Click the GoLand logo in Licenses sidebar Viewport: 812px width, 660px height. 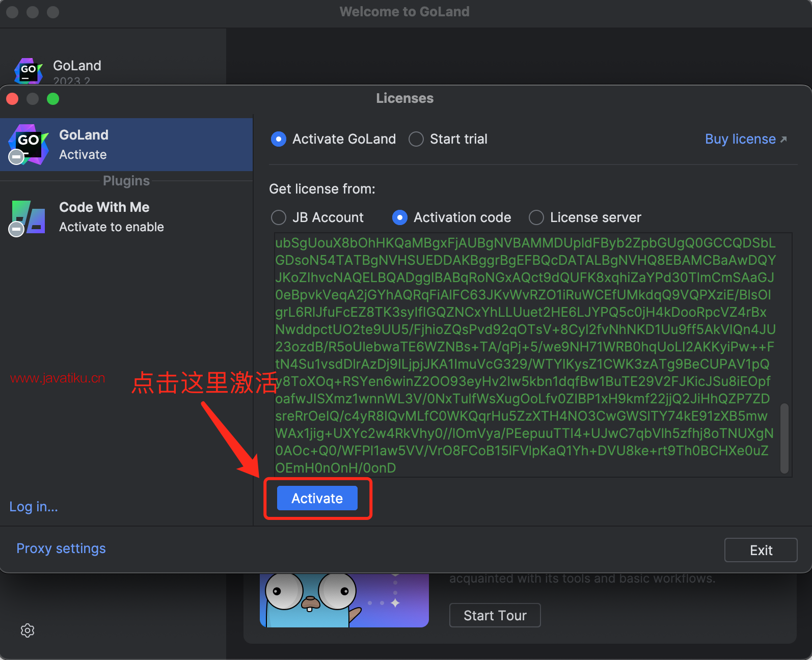pyautogui.click(x=29, y=145)
